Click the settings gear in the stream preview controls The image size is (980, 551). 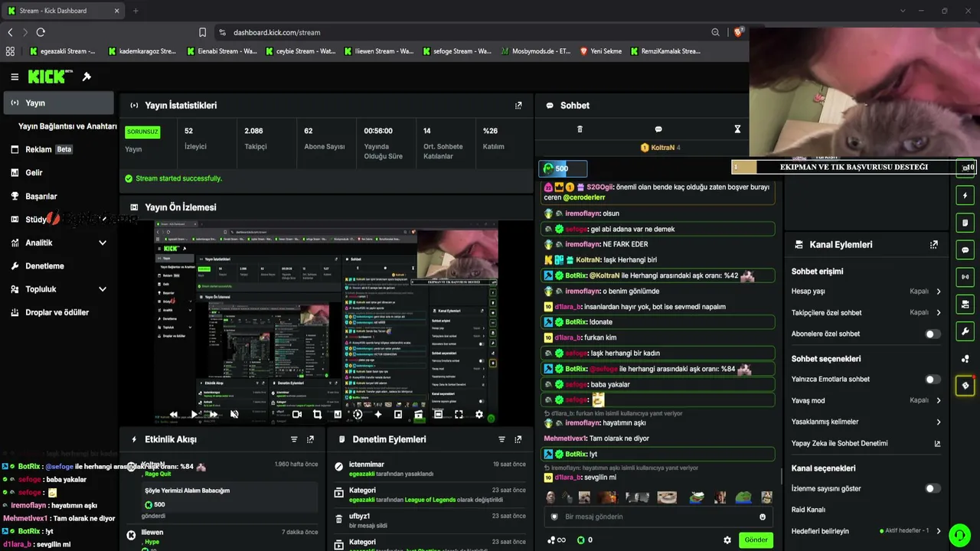(x=479, y=415)
